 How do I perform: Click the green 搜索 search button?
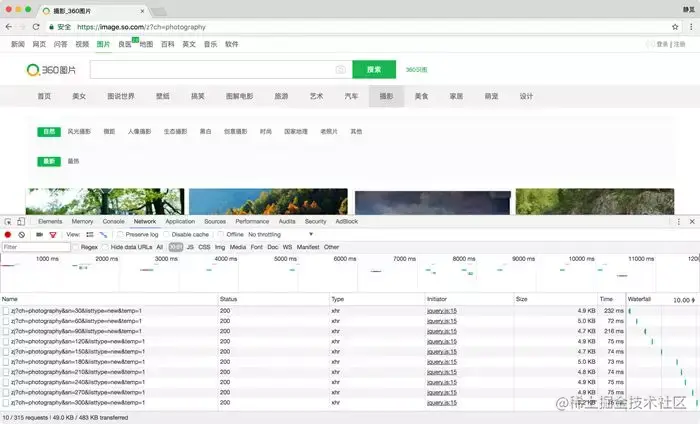click(x=374, y=69)
